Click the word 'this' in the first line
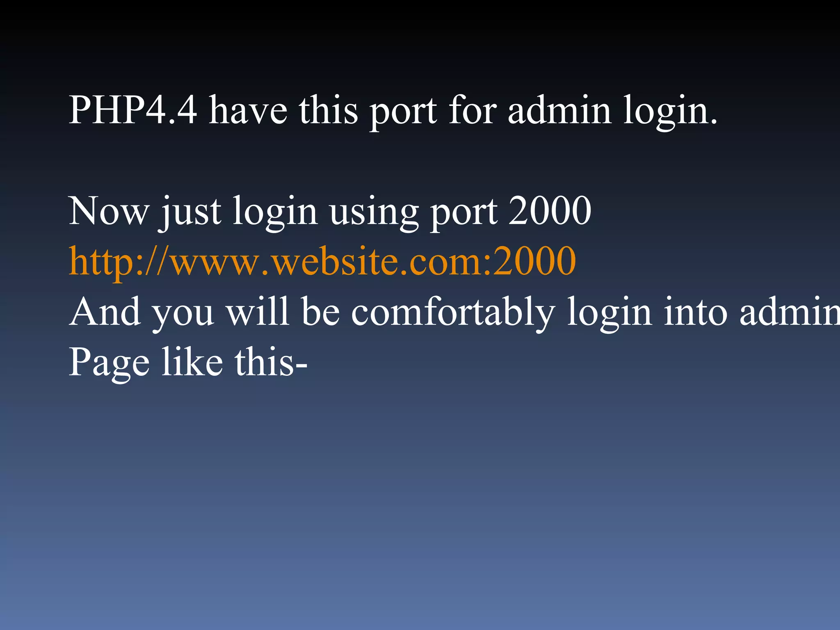The width and height of the screenshot is (840, 630). [x=329, y=109]
